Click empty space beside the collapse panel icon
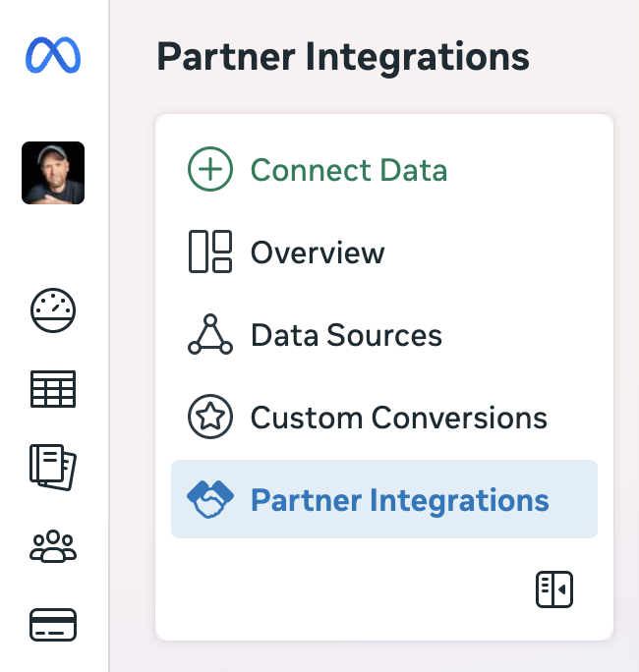Screen dimensions: 639x672 [343, 589]
